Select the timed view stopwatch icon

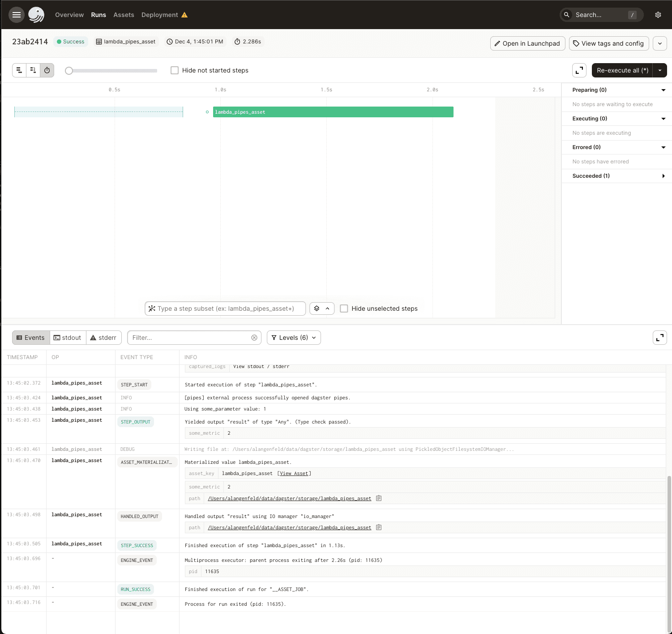pos(47,70)
